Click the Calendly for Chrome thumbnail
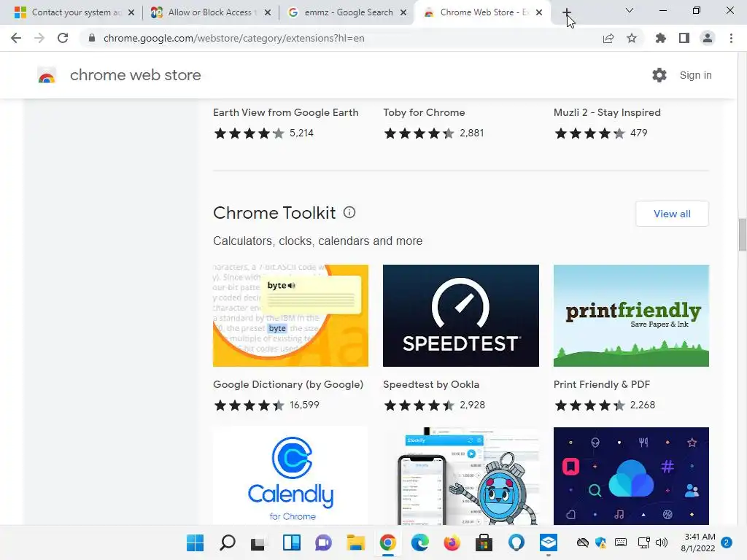This screenshot has width=747, height=560. (x=290, y=476)
